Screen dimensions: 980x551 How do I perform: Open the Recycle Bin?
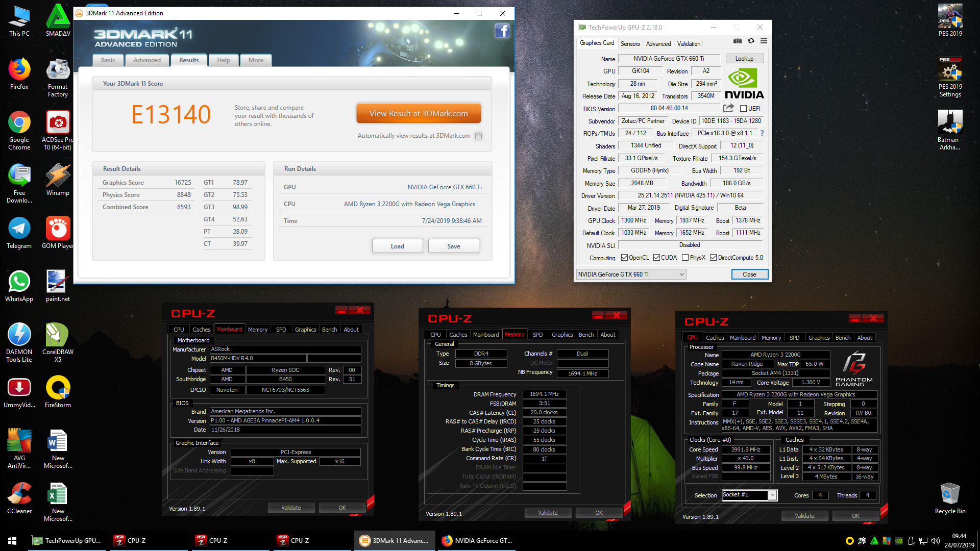(x=950, y=498)
